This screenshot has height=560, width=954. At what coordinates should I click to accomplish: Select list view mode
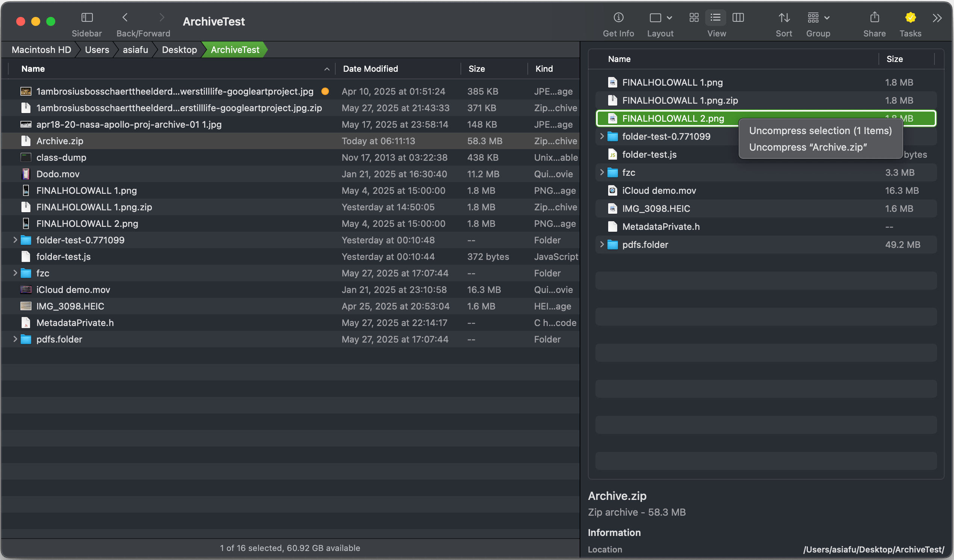coord(715,17)
